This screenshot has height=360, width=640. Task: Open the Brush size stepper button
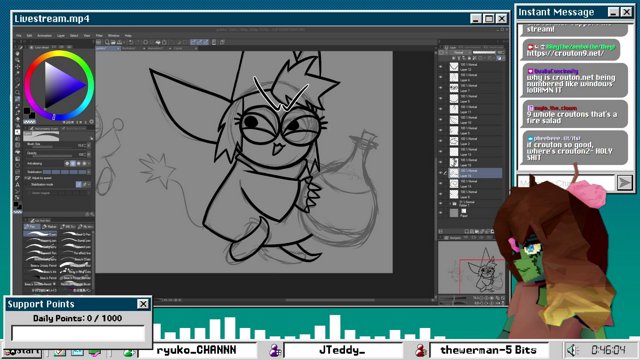[89, 145]
